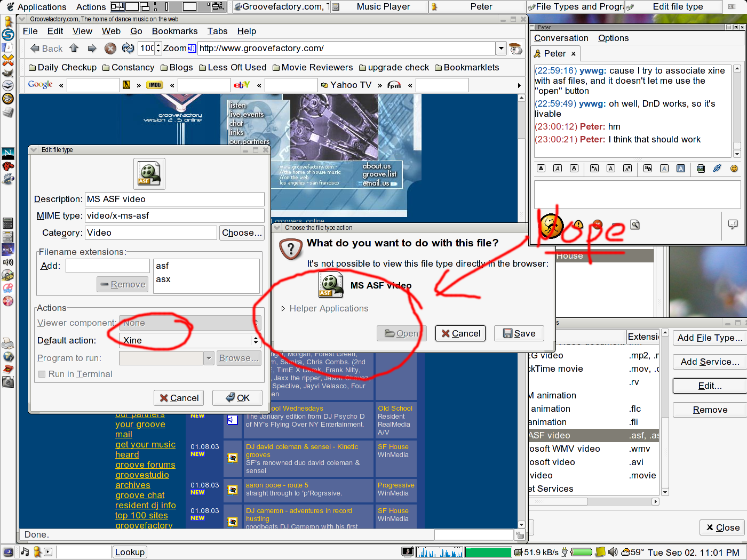Screen dimensions: 747x560
Task: Click the MIME type text field
Action: click(174, 216)
